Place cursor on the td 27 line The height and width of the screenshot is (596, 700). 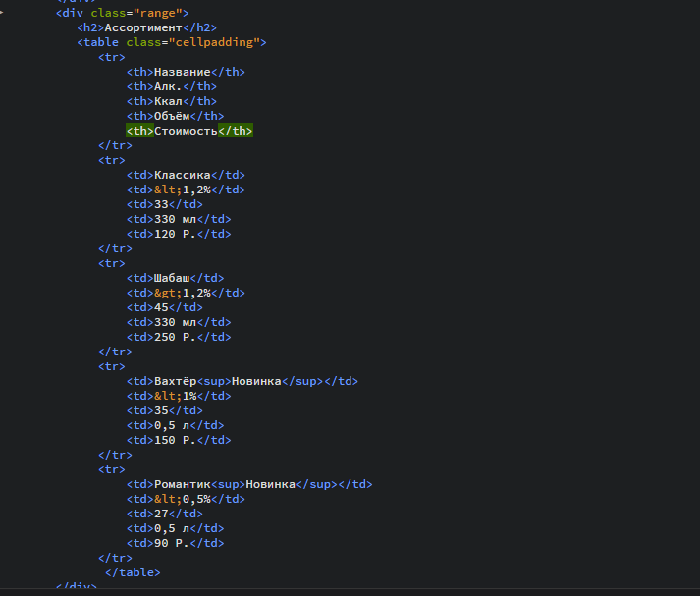[x=165, y=514]
